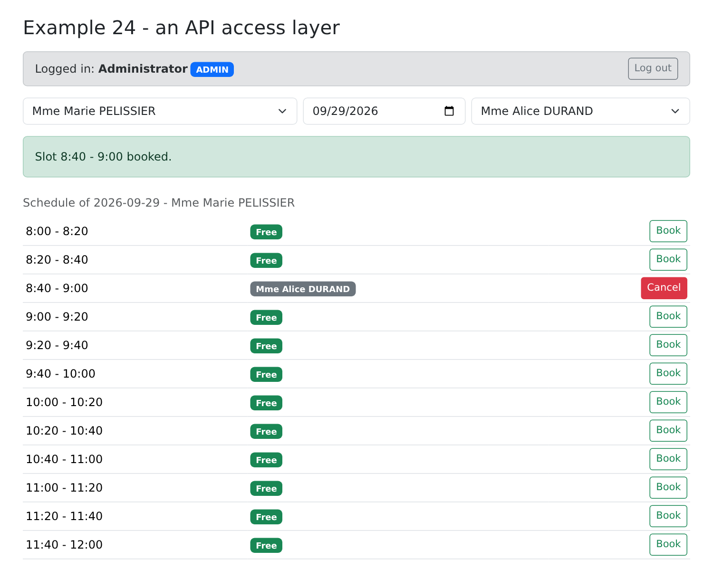This screenshot has height=588, width=713.
Task: Click the 'Logged in: Administrator' text
Action: click(x=111, y=69)
